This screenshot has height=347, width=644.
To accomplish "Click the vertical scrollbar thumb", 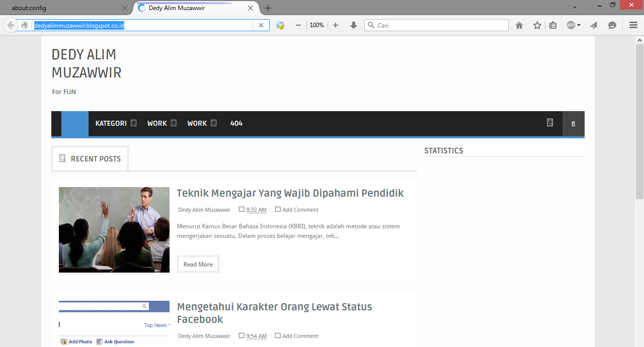I will (639, 121).
